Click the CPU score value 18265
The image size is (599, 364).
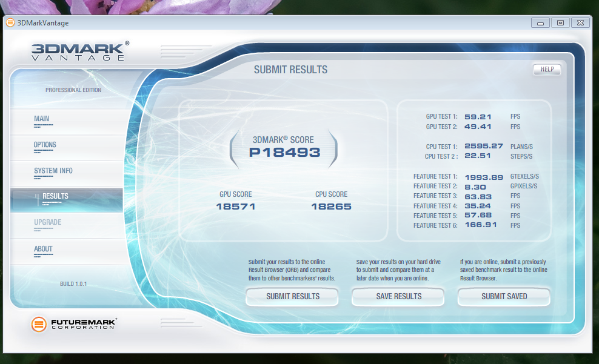331,207
